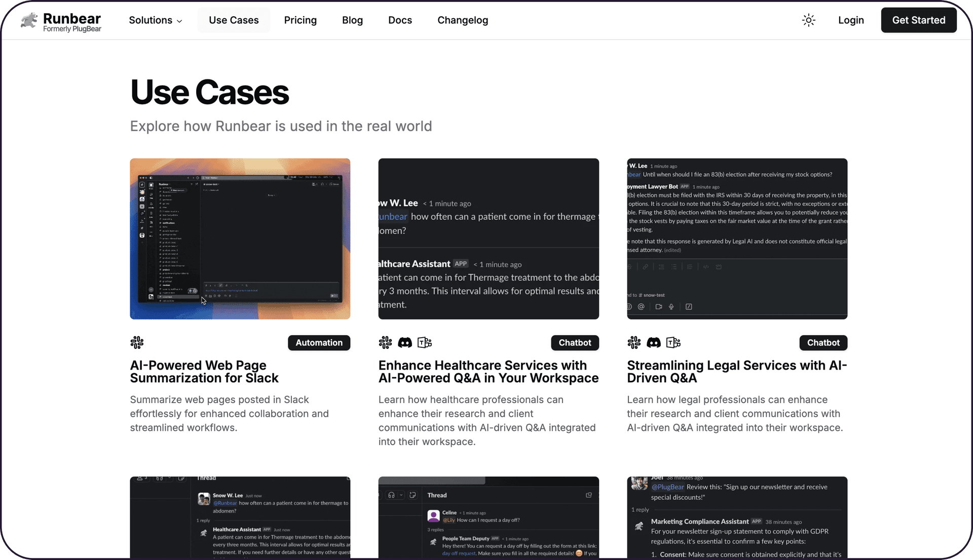Click the Runbear bear logo
The image size is (973, 560).
tap(29, 21)
